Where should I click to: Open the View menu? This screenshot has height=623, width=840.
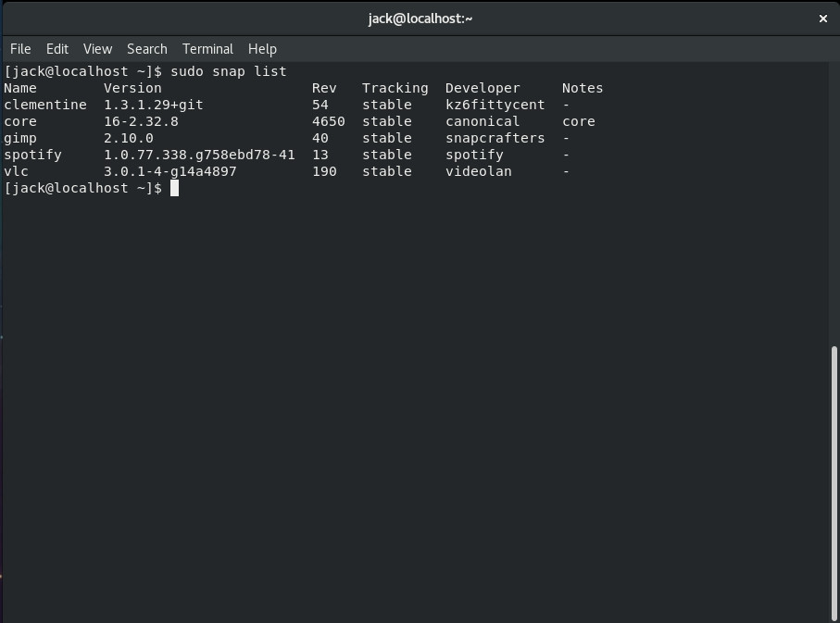pyautogui.click(x=97, y=49)
